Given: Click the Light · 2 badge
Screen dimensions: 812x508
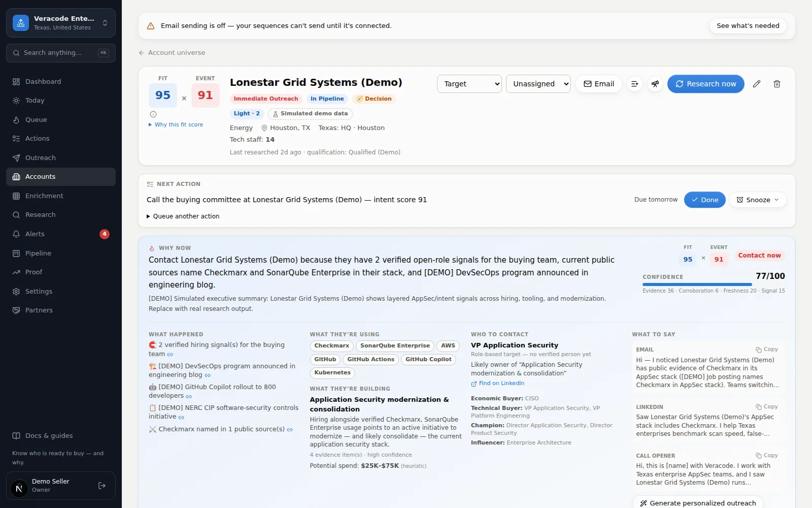Looking at the screenshot, I should [247, 114].
